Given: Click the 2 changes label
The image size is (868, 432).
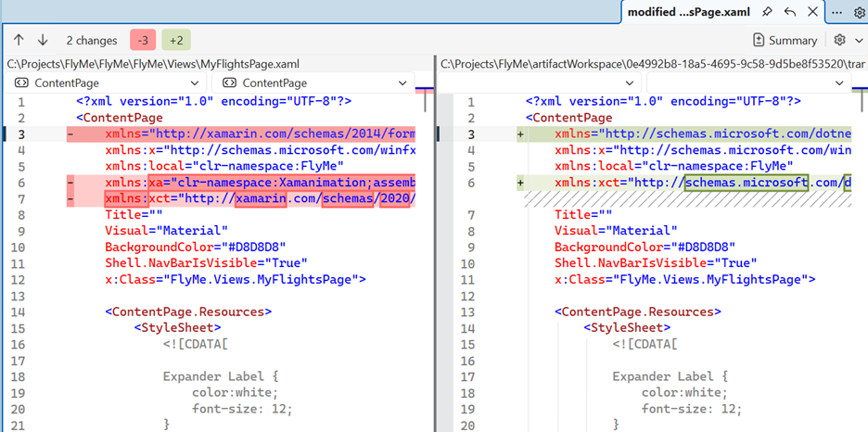Looking at the screenshot, I should [91, 41].
